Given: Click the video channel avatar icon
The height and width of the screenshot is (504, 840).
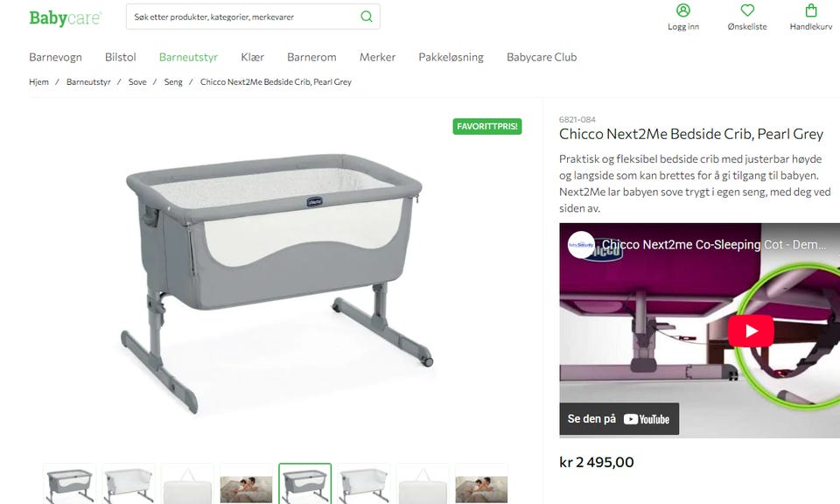Looking at the screenshot, I should click(581, 245).
